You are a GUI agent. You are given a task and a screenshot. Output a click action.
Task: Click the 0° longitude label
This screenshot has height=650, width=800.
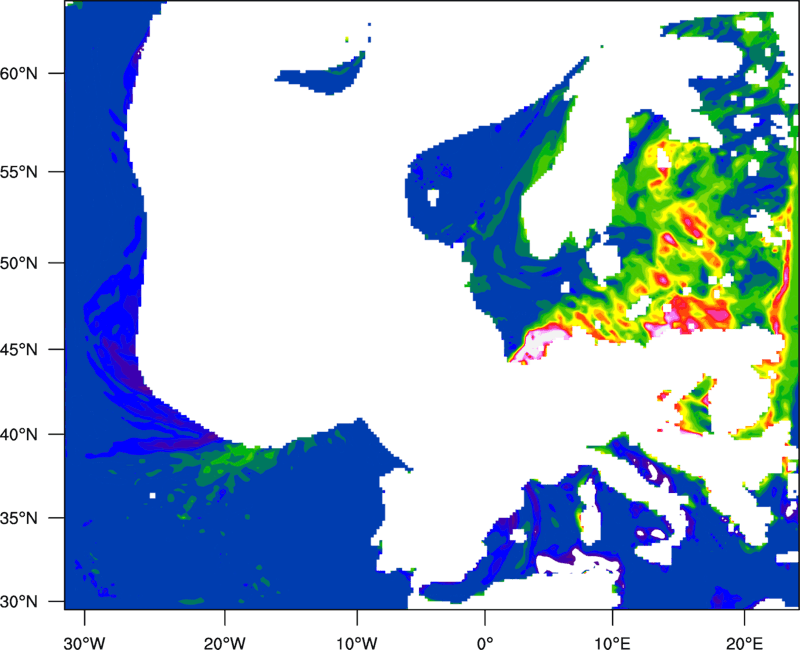[485, 642]
